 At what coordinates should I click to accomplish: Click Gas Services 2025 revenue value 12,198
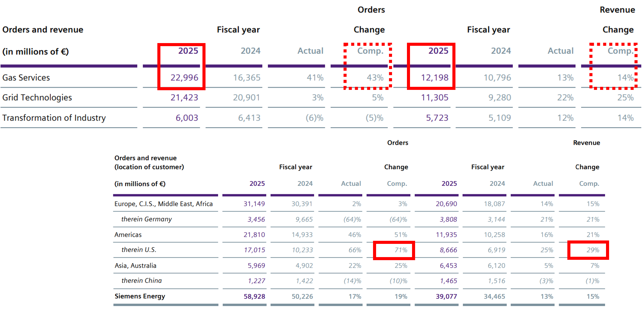(x=434, y=78)
